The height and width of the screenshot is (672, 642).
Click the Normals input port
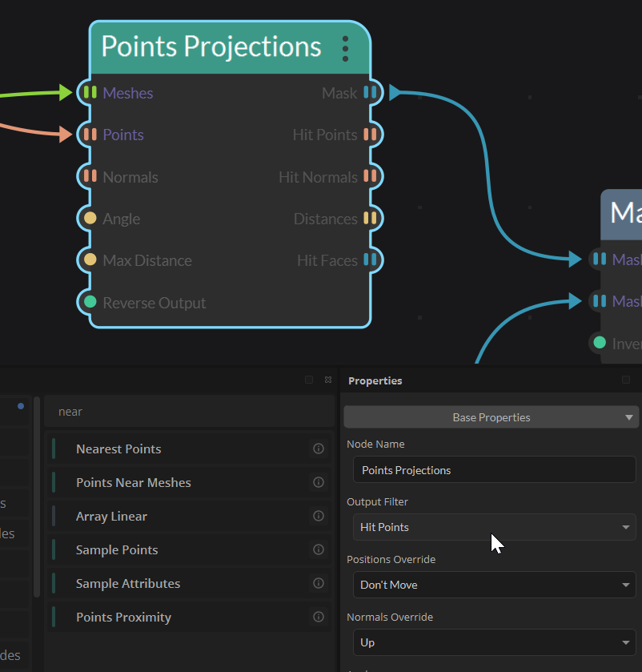coord(90,175)
